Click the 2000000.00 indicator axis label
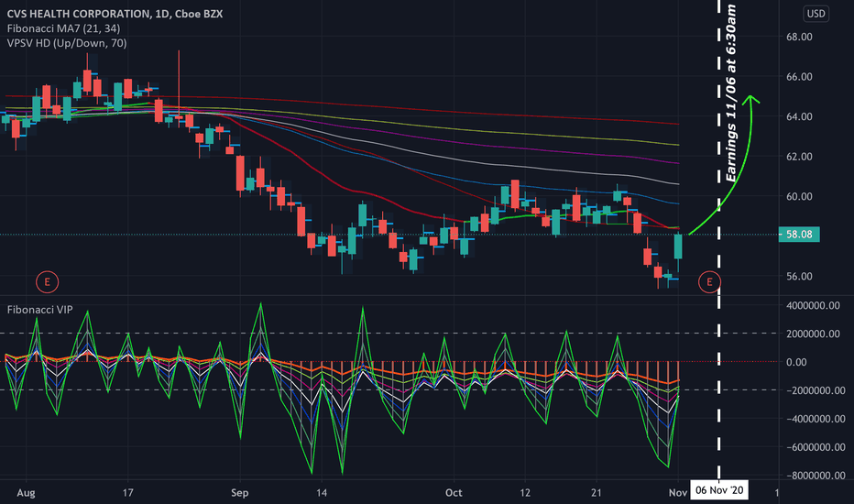The image size is (854, 504). (x=813, y=334)
